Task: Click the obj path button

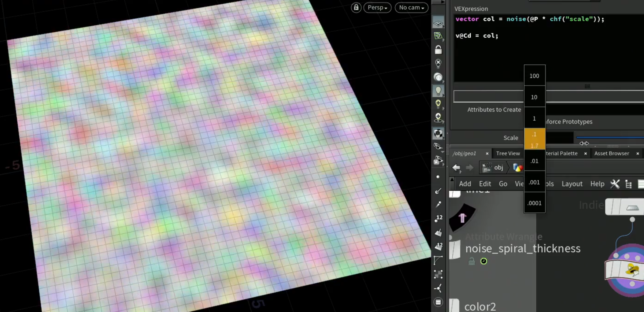Action: pos(493,167)
